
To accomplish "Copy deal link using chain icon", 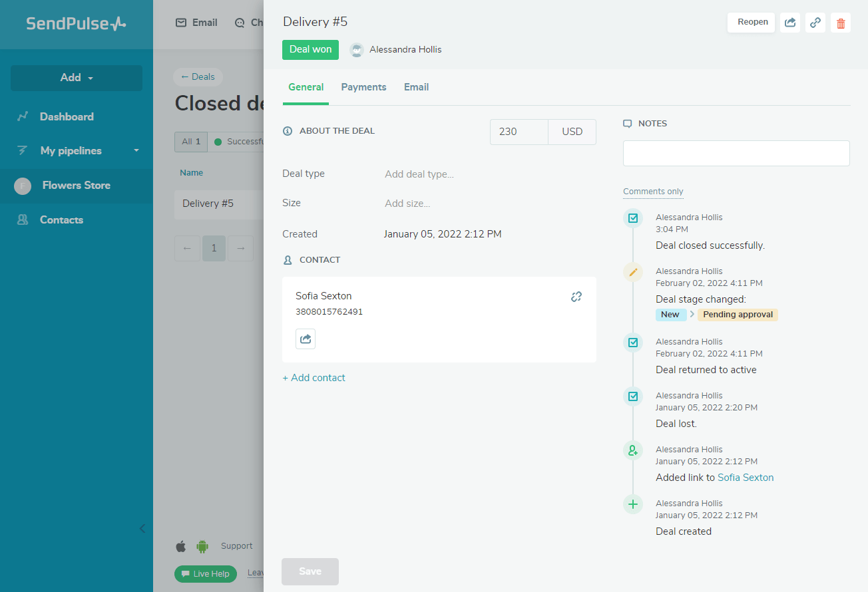I will (x=815, y=23).
